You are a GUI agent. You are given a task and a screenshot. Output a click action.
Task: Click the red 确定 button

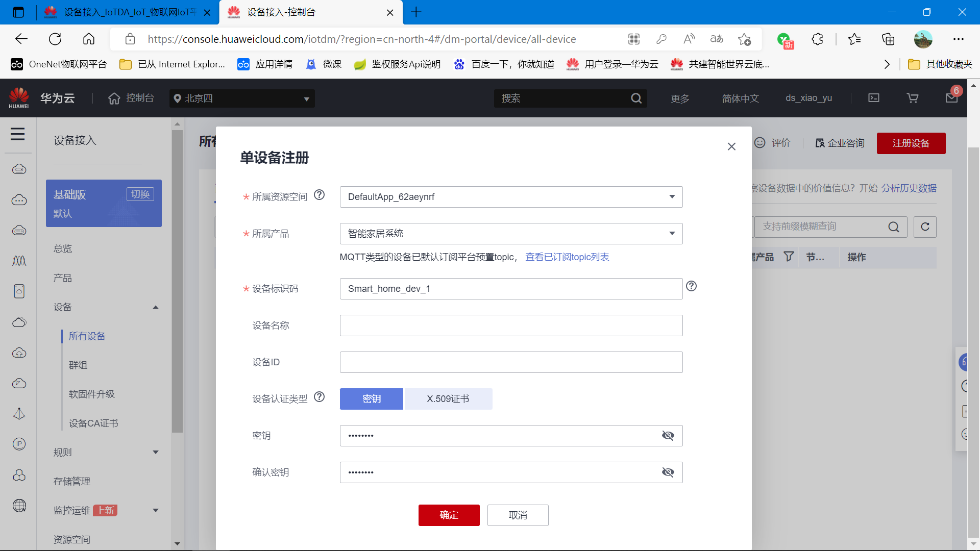click(x=449, y=515)
